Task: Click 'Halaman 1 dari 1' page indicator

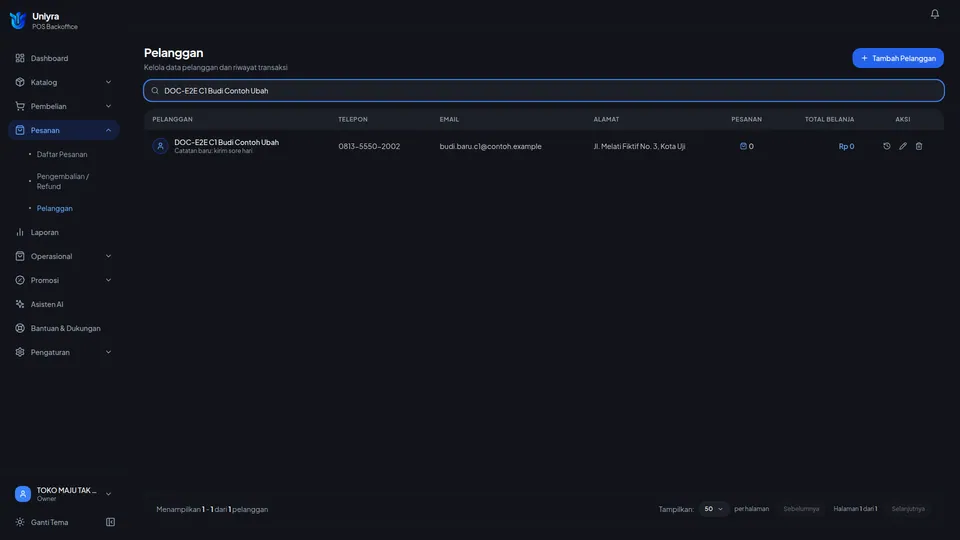Action: (x=855, y=509)
